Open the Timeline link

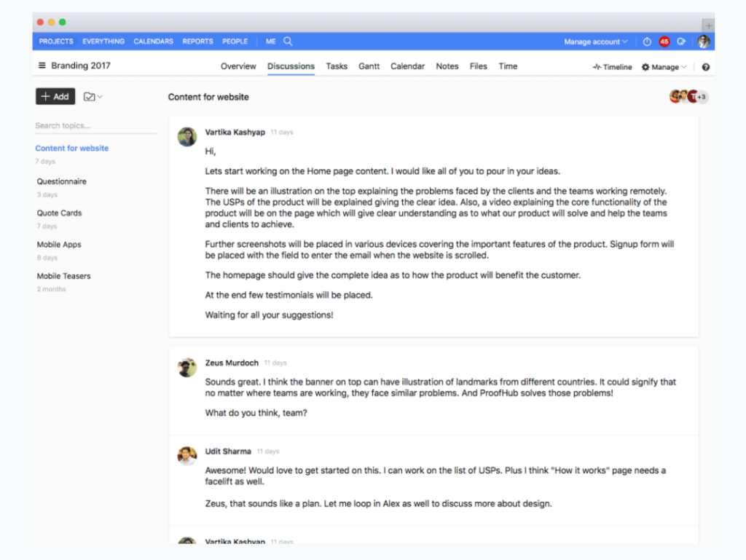[612, 67]
